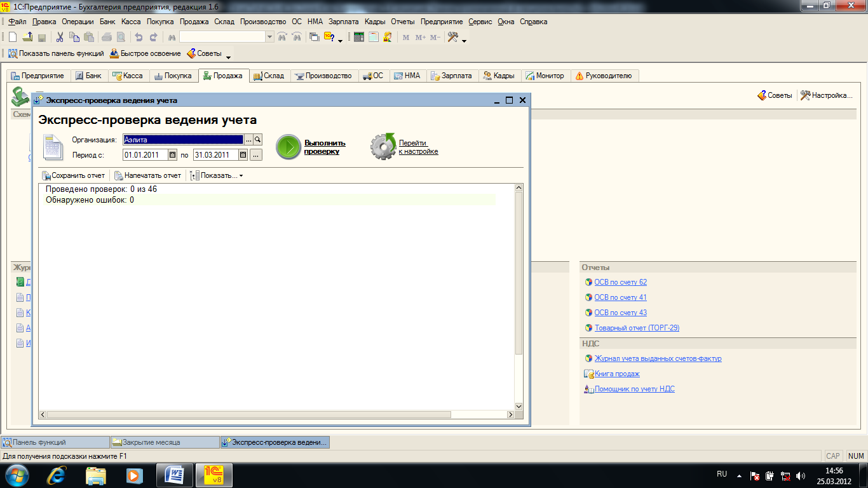The width and height of the screenshot is (868, 488).
Task: Open the Показать... dropdown in dialog
Action: (217, 175)
